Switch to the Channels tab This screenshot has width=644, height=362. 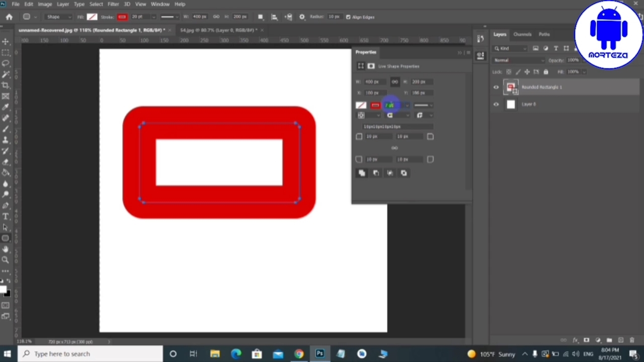(522, 34)
